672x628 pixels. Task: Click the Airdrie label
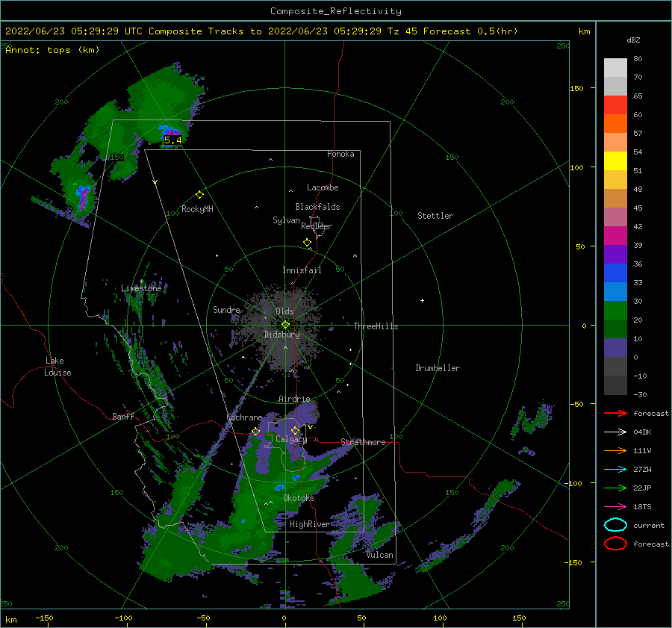pos(294,399)
